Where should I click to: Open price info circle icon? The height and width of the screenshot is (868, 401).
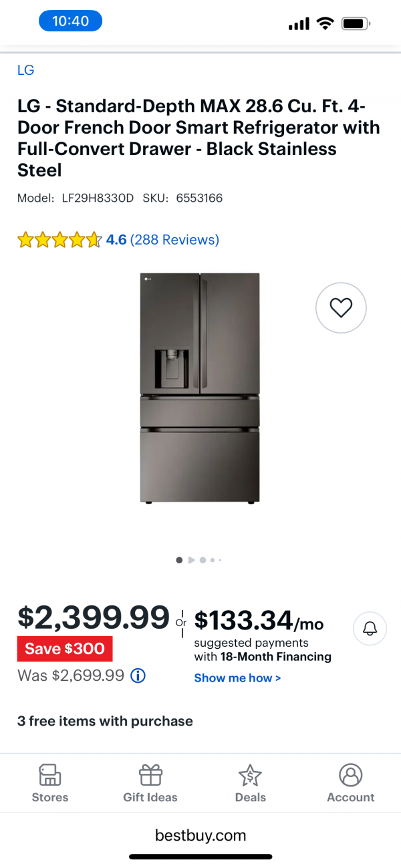tap(138, 676)
